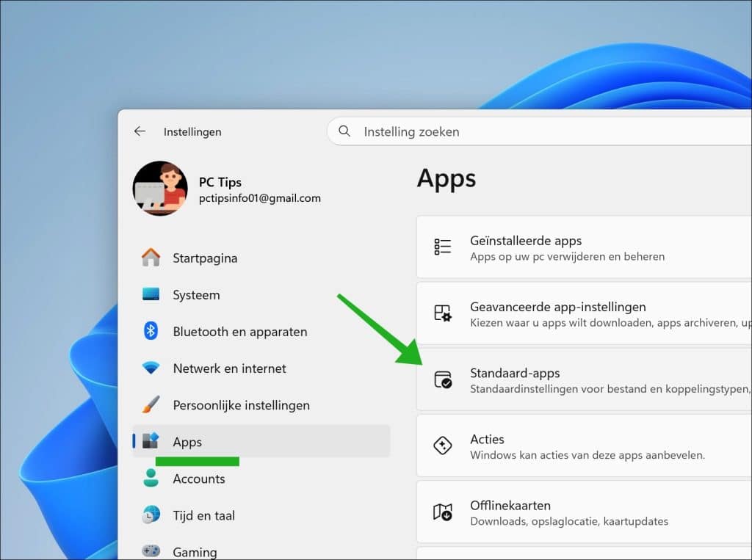This screenshot has height=560, width=752.
Task: Open Geavanceerde app-instellingen
Action: 584,313
